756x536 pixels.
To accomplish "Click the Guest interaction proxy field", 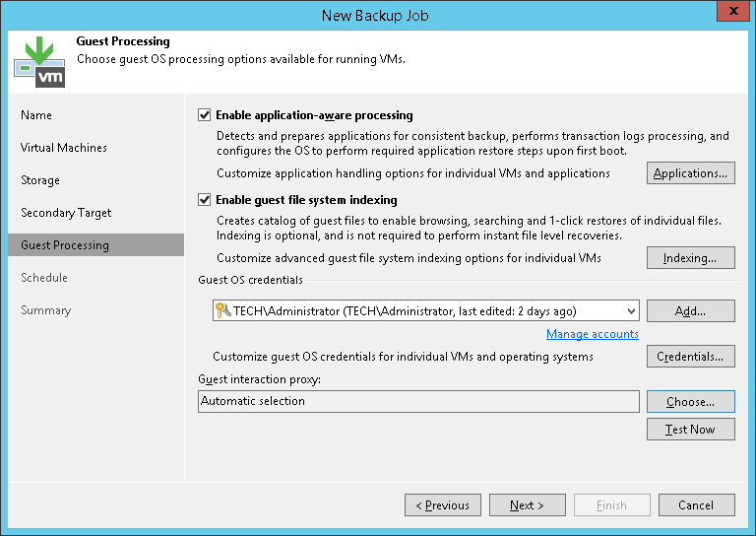I will [x=418, y=402].
